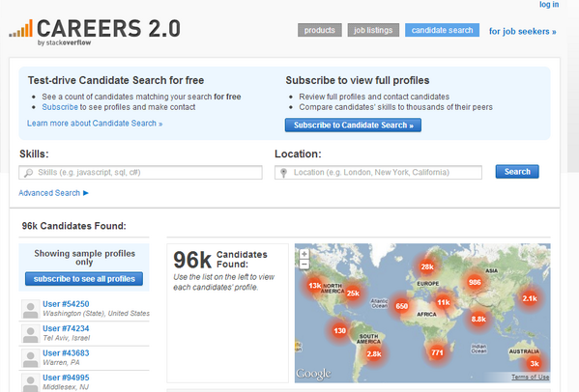Screen dimensions: 579x392
Task: Open profile of User #94995
Action: pyautogui.click(x=66, y=378)
